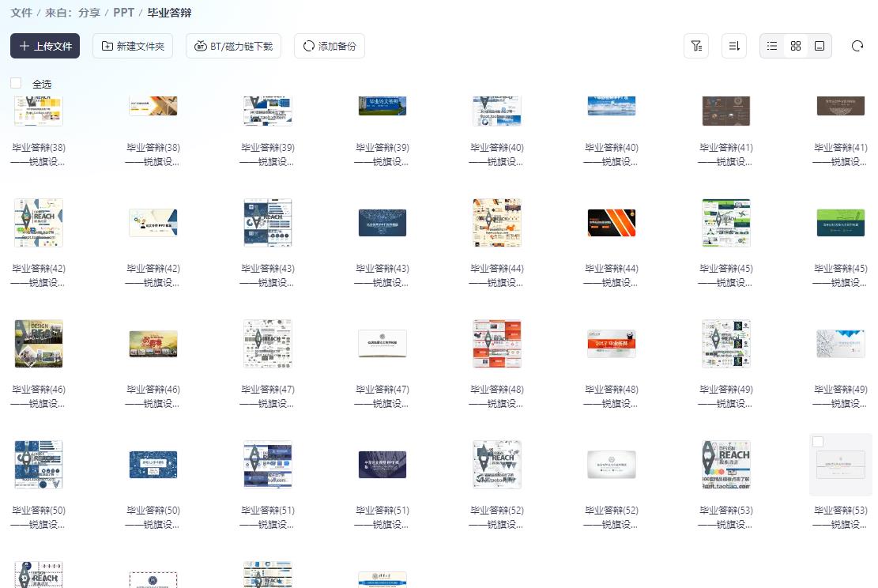
Task: Go to PPT folder in breadcrumb
Action: coord(124,13)
